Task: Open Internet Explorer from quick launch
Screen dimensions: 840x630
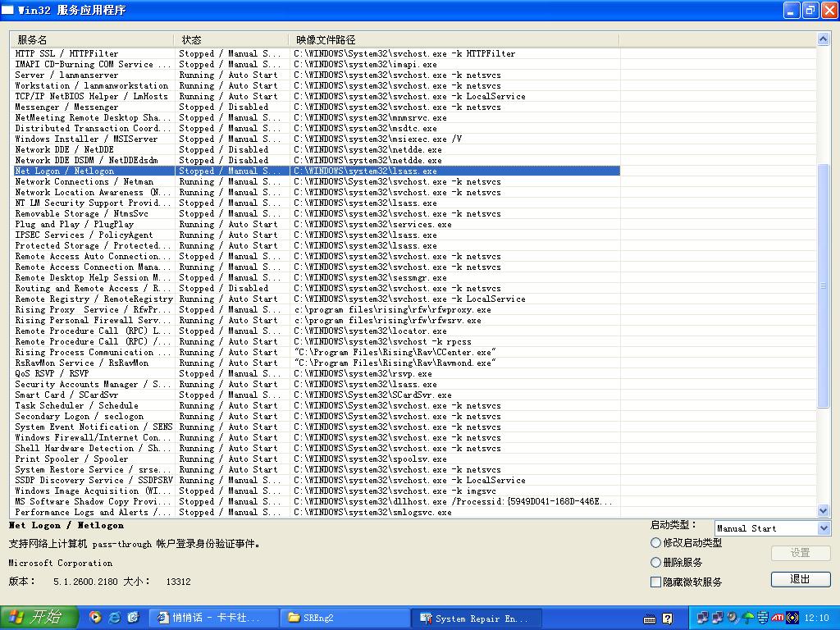Action: pos(114,618)
